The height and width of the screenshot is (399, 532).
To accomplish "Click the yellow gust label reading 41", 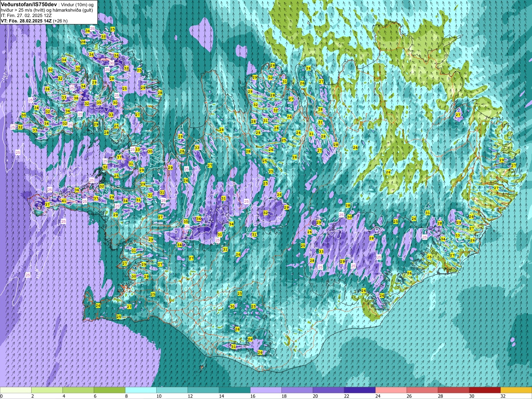I will [x=64, y=201].
